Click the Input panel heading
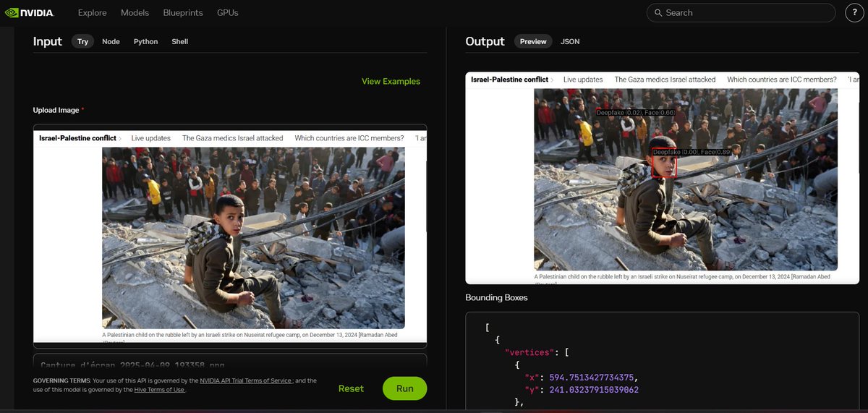The height and width of the screenshot is (413, 868). click(x=48, y=41)
